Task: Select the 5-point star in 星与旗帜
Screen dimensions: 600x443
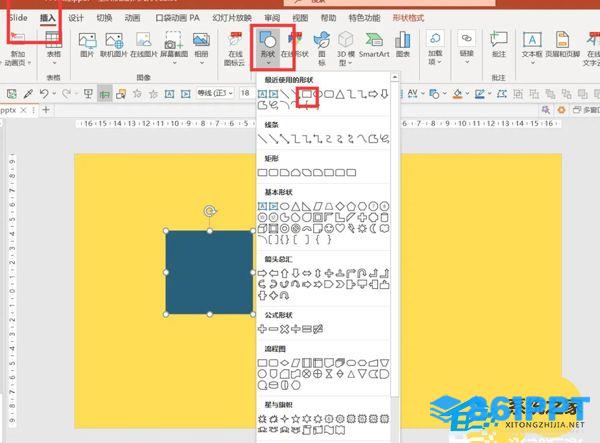Action: (x=295, y=419)
